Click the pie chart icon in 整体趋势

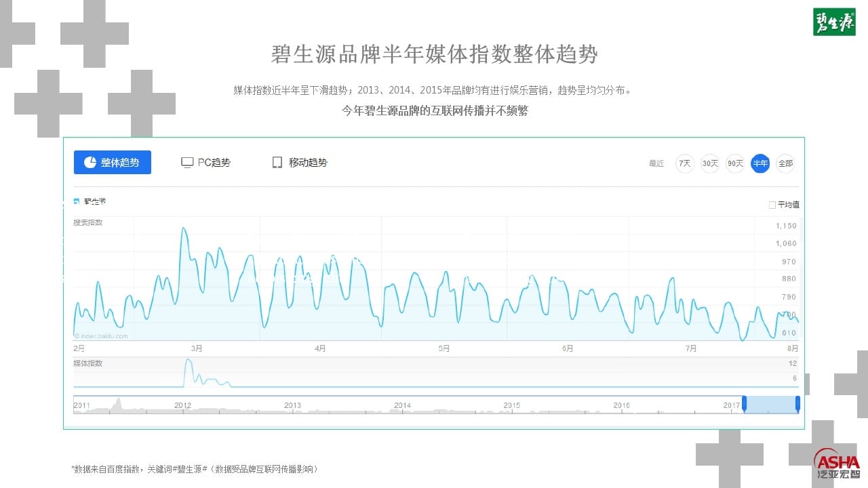tap(90, 163)
